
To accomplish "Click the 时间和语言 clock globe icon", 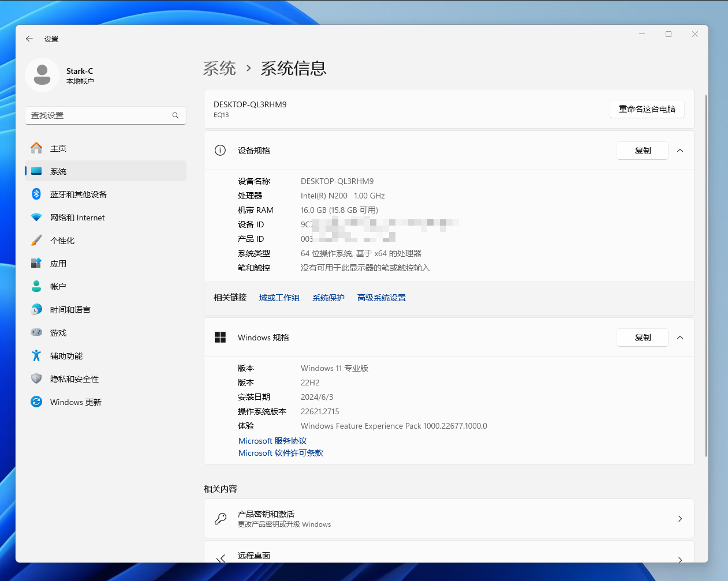I will [x=36, y=310].
